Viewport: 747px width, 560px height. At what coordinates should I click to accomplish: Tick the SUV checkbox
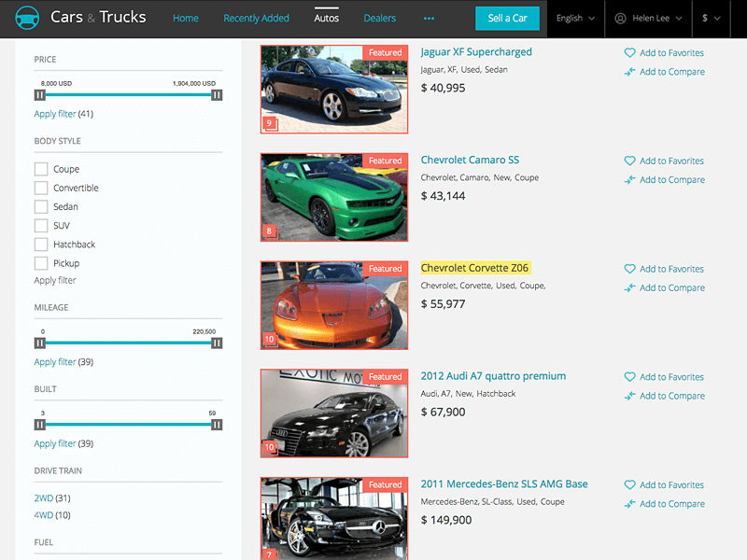(x=41, y=226)
